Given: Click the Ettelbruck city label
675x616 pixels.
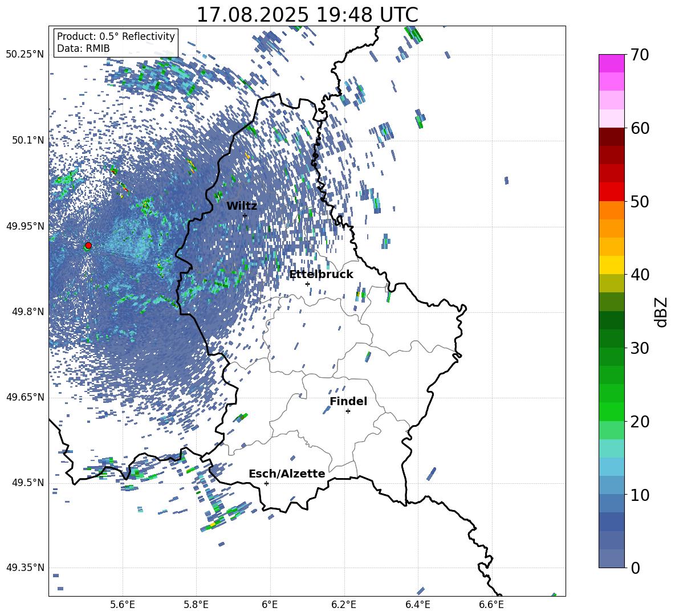Looking at the screenshot, I should click(321, 275).
